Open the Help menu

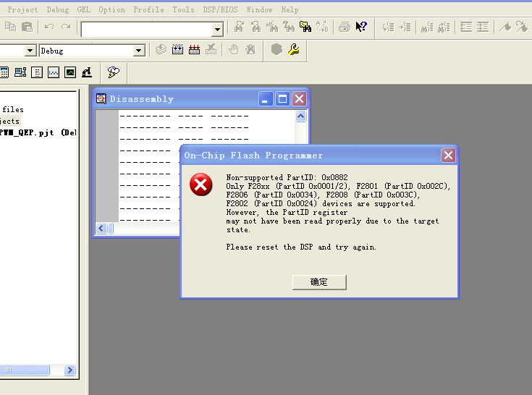pos(290,10)
